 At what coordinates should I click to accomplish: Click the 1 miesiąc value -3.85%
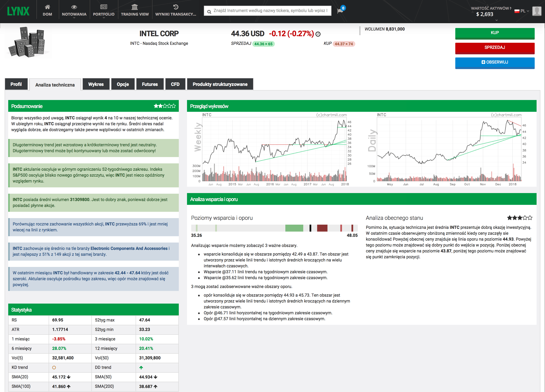(59, 339)
